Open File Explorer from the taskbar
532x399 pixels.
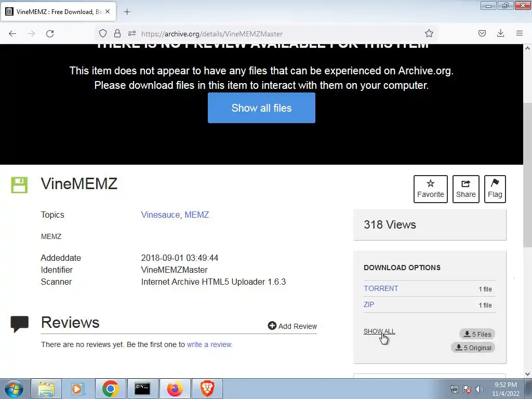pos(46,389)
